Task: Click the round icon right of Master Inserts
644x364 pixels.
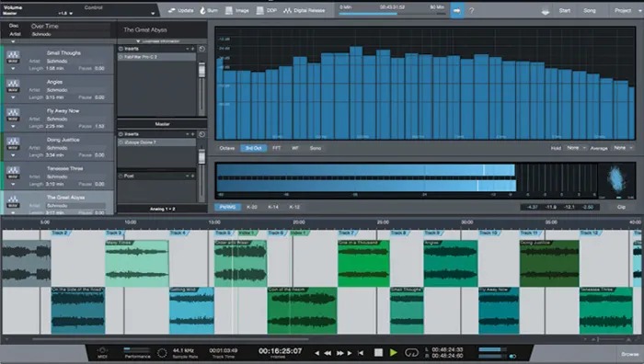Action: pyautogui.click(x=201, y=134)
